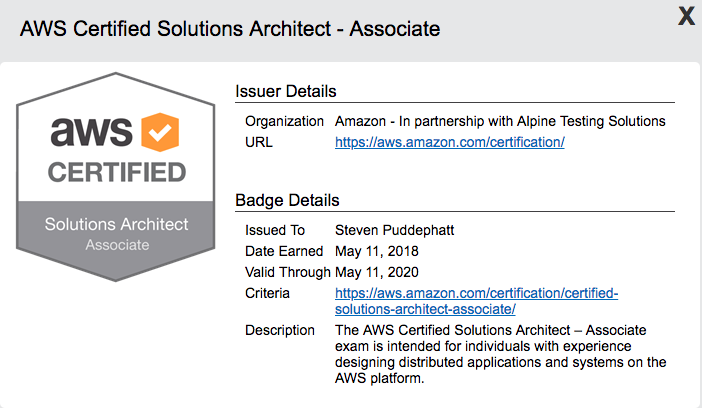Open the certified-solutions-architect-associate criteria link
702x408 pixels.
476,301
